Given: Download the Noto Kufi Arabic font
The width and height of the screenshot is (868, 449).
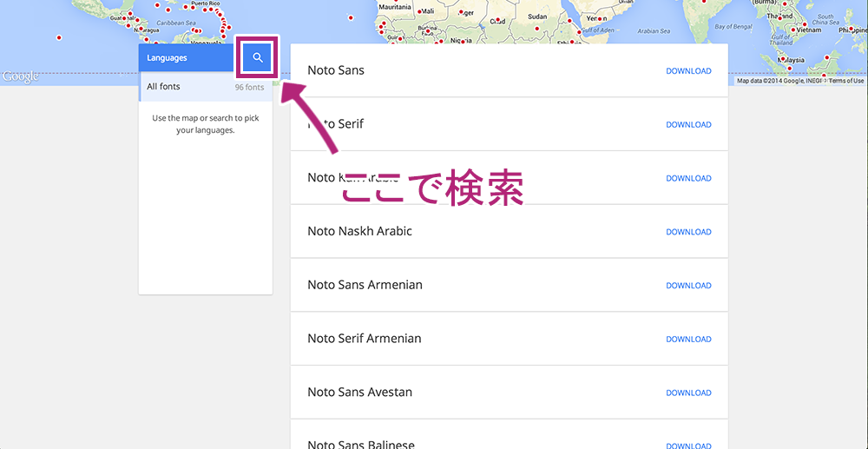Looking at the screenshot, I should pyautogui.click(x=688, y=178).
